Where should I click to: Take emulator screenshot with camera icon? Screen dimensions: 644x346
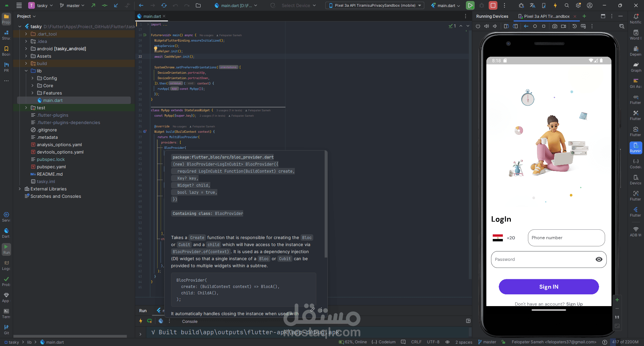[555, 26]
